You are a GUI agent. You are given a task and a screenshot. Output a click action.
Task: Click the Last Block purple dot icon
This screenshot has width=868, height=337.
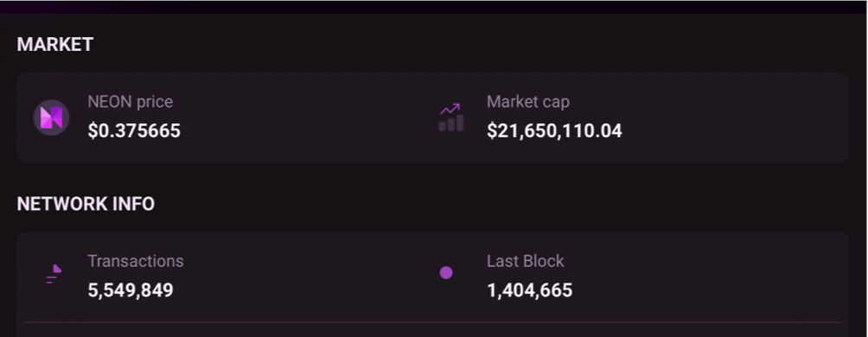(x=446, y=273)
